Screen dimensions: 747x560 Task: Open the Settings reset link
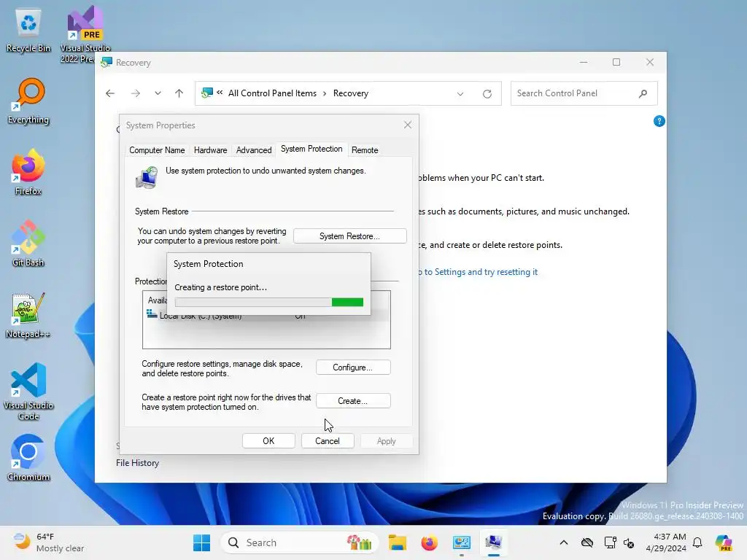[x=477, y=272]
